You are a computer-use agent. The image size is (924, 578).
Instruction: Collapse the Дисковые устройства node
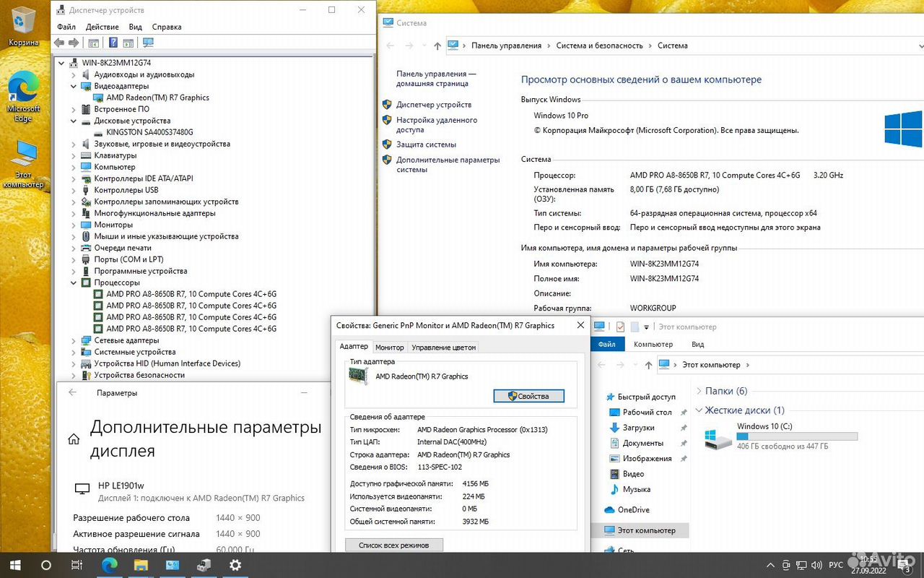pos(74,121)
